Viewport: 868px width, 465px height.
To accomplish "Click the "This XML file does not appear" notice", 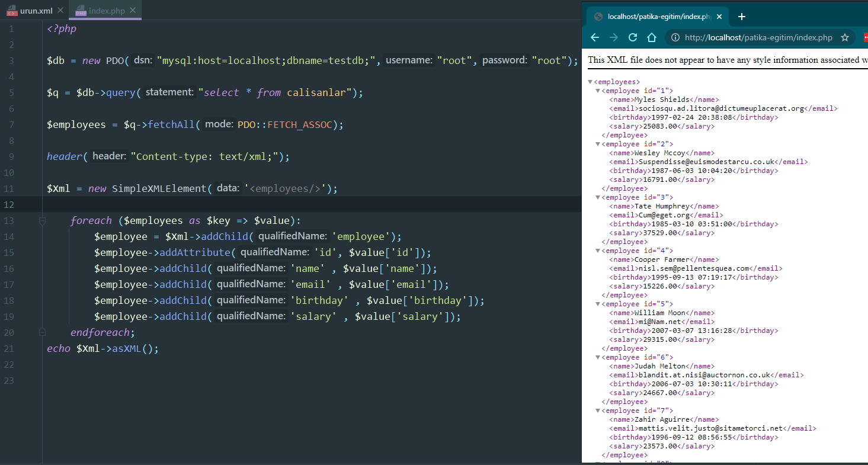I will pos(728,60).
